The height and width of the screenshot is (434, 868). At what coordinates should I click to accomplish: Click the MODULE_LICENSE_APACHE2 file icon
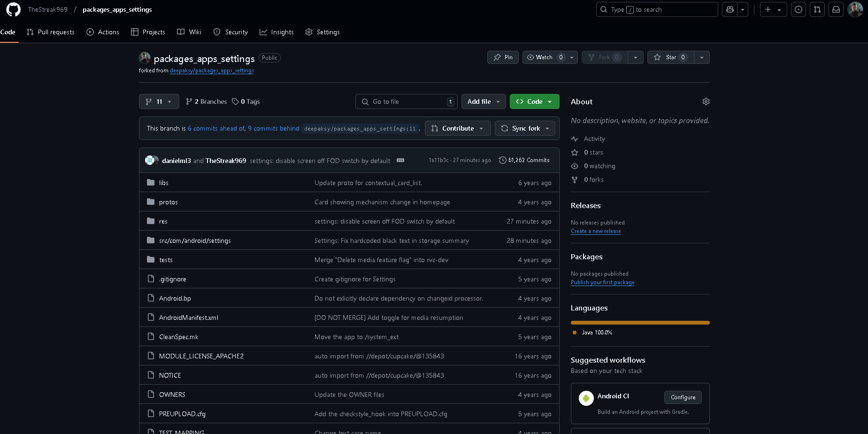pos(151,356)
